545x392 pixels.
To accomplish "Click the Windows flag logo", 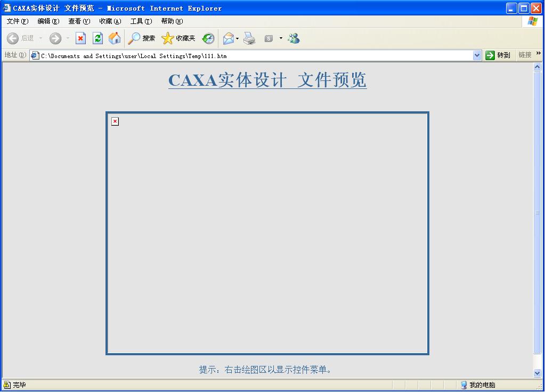I will (x=533, y=21).
